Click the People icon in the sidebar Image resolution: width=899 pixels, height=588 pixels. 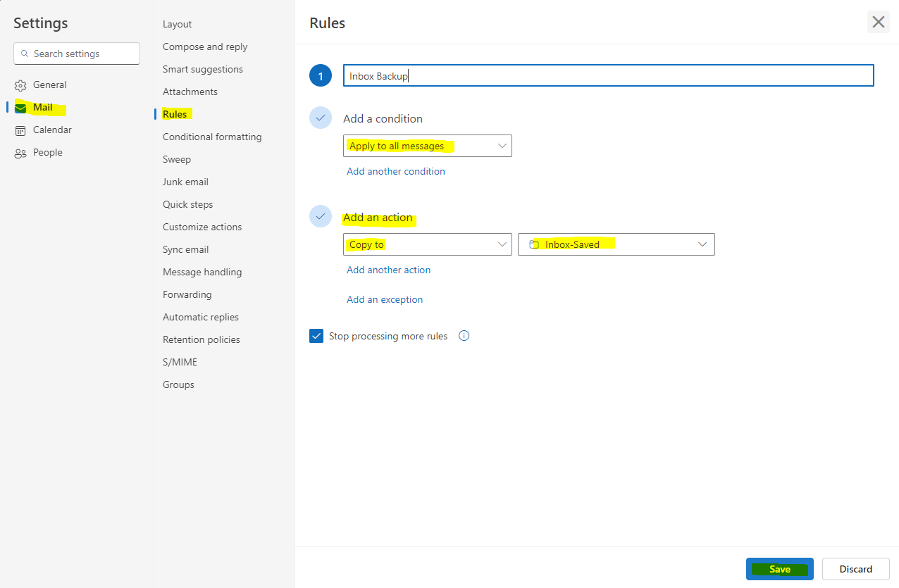pyautogui.click(x=20, y=153)
